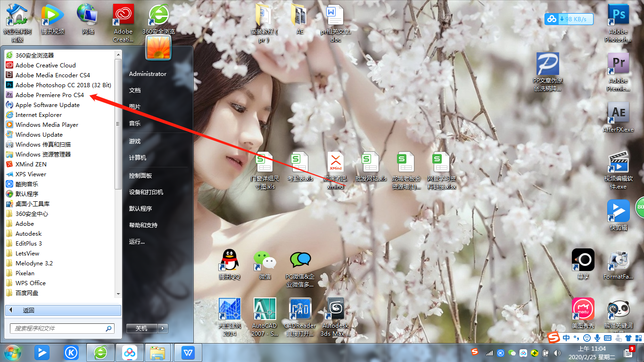Select the AfterFX.exe desktop icon
The height and width of the screenshot is (362, 644).
[x=618, y=118]
